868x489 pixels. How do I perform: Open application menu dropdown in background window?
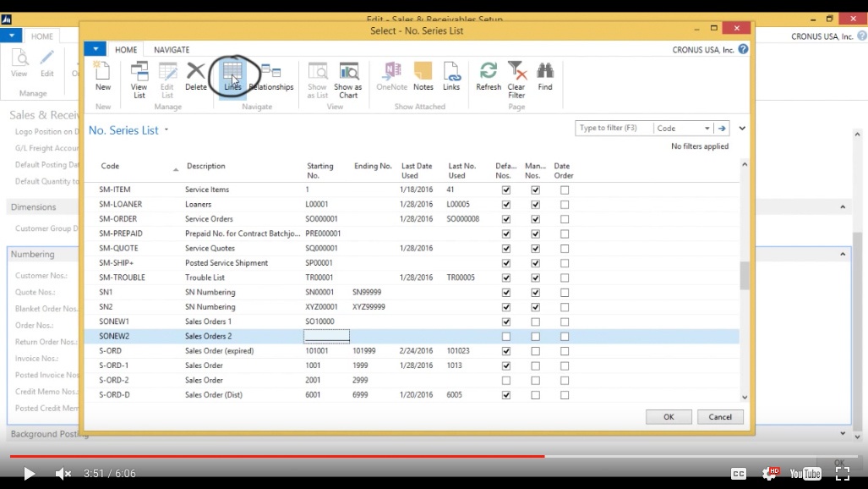(x=11, y=36)
